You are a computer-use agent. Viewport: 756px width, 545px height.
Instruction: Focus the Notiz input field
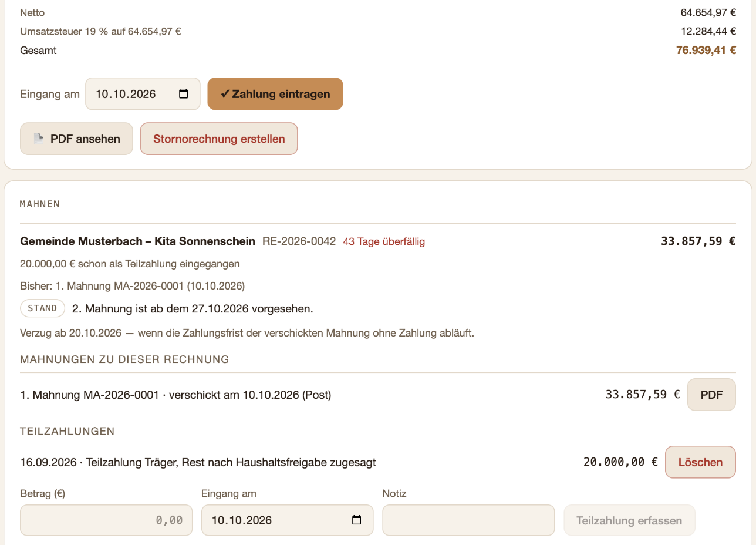[x=468, y=520]
